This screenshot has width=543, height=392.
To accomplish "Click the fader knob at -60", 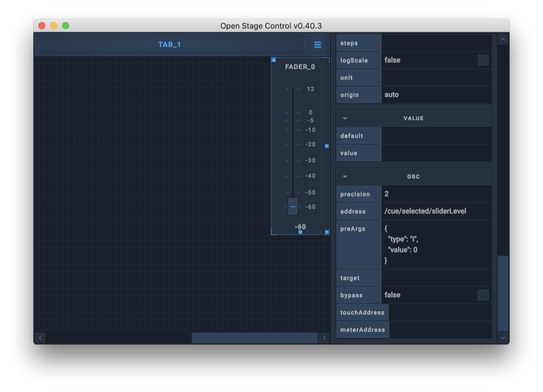I will tap(292, 206).
